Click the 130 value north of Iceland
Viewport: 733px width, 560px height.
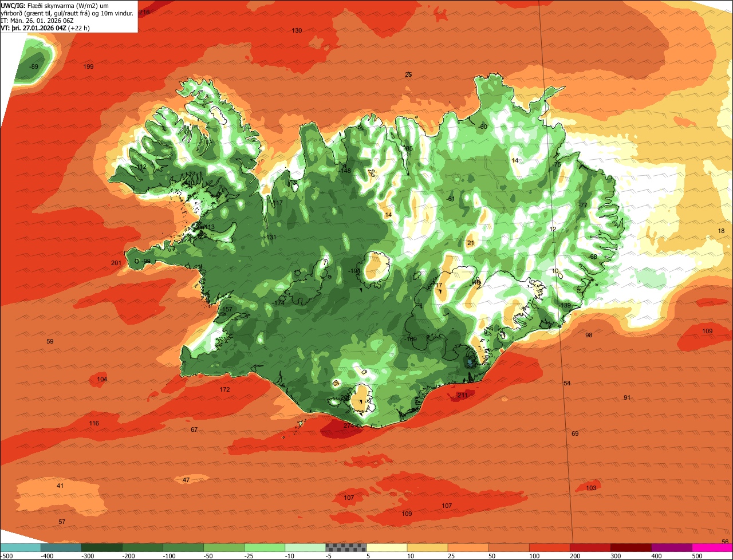point(297,30)
